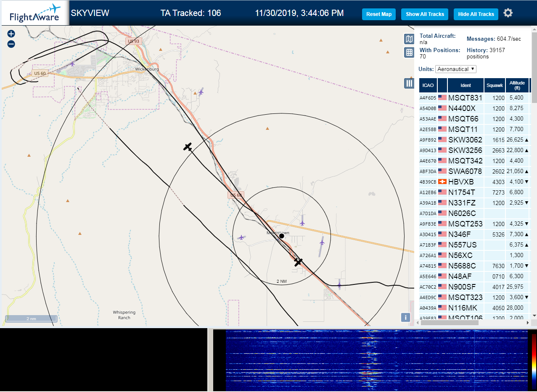
Task: Click the TA Tracked: 106 counter
Action: pos(191,13)
